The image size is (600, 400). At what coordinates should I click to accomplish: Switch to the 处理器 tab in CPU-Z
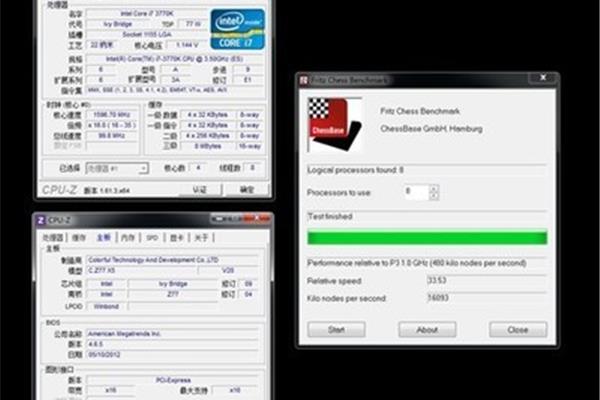coord(52,238)
